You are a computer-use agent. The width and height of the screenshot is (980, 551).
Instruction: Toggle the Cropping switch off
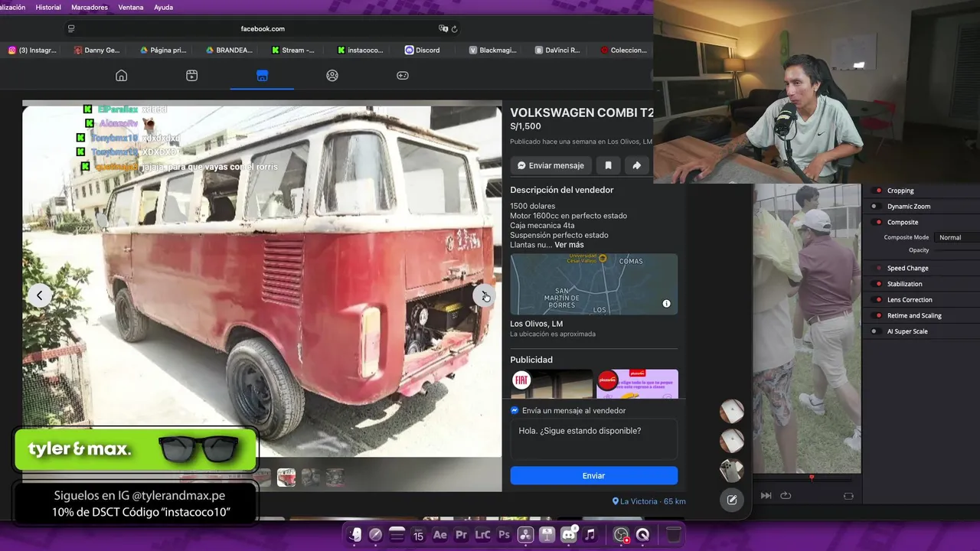(x=877, y=191)
